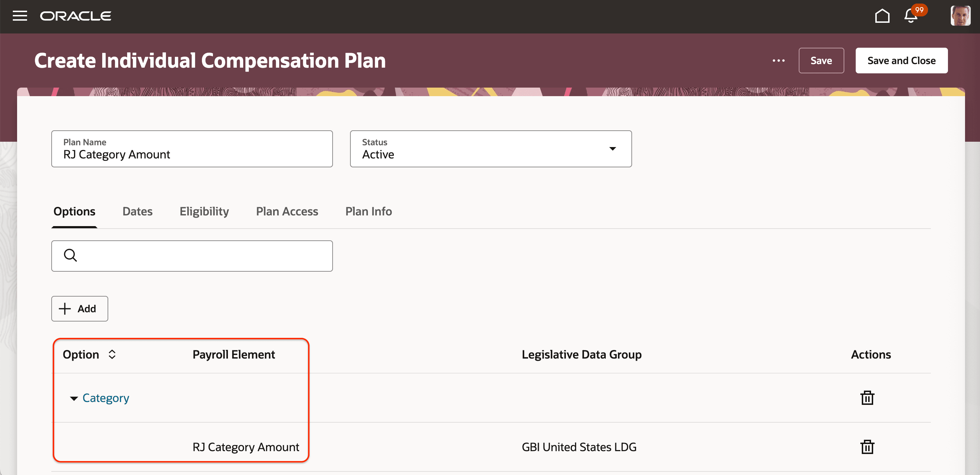Collapse the Category option group
The image size is (980, 475).
point(74,399)
